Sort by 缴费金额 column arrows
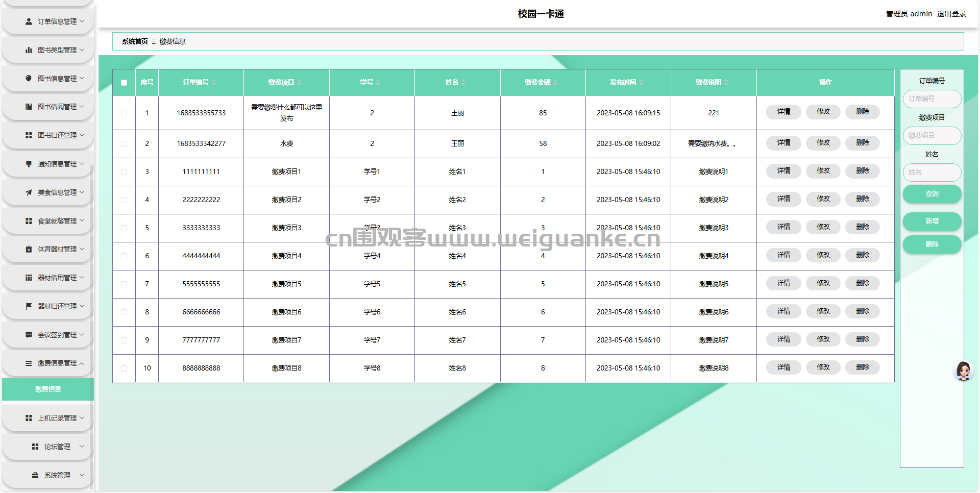 click(555, 82)
